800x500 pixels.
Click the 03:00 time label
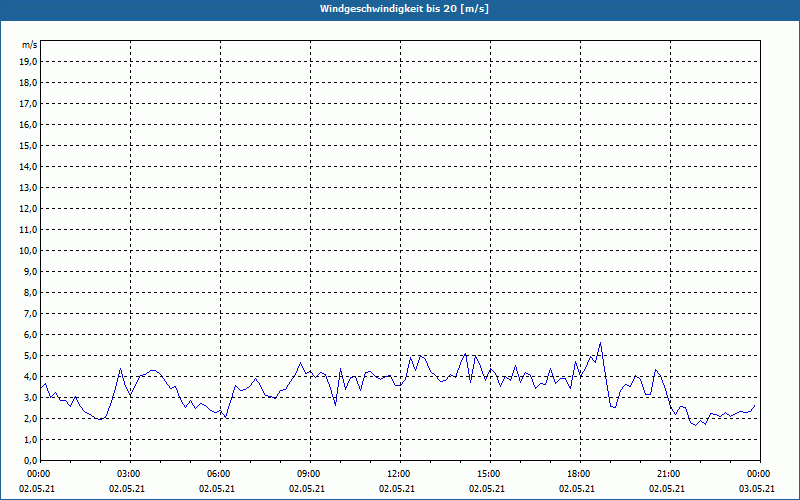coord(131,474)
